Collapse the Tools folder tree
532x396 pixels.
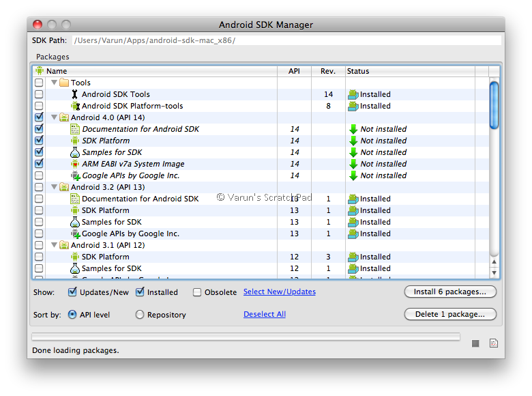point(54,82)
